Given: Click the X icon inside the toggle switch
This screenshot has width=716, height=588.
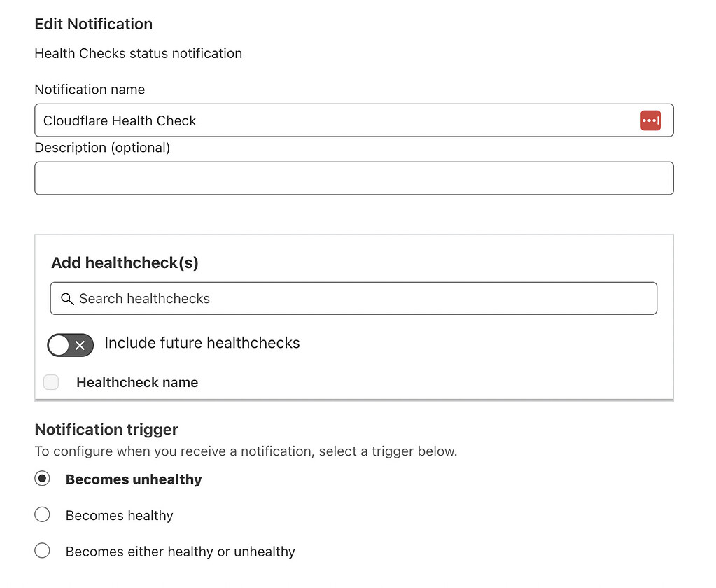Looking at the screenshot, I should tap(79, 345).
